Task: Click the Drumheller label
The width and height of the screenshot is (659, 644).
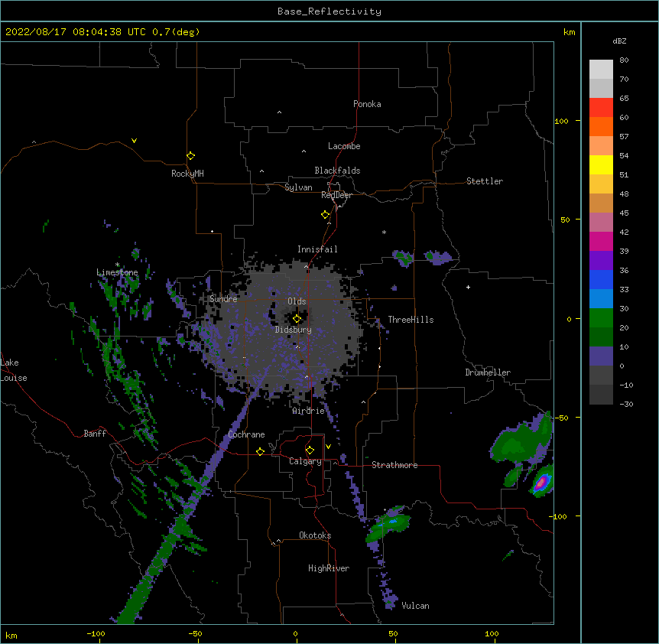Action: 488,372
